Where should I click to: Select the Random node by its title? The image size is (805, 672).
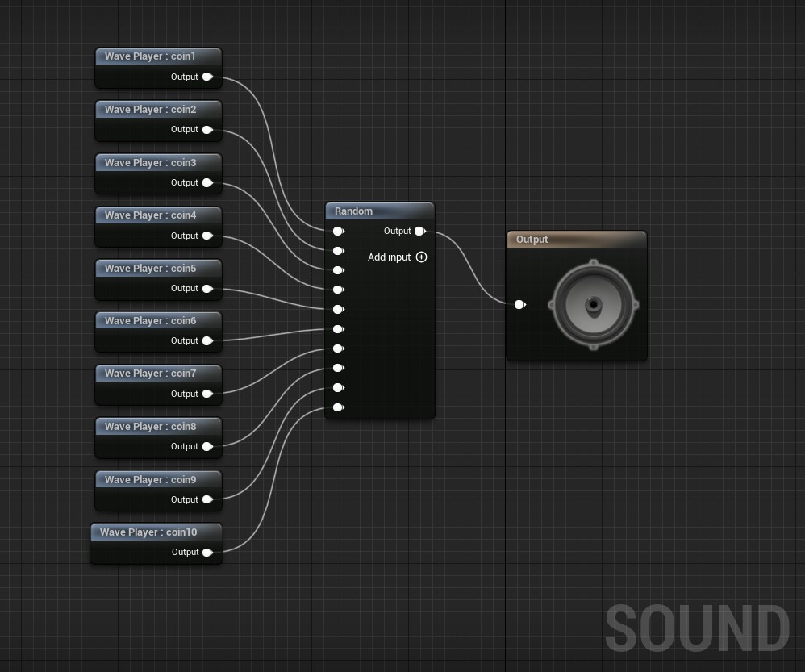tap(379, 211)
